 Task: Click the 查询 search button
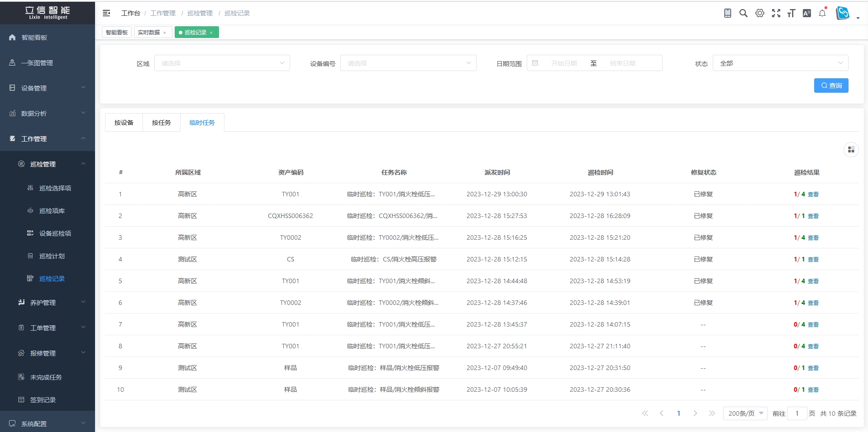(x=831, y=85)
